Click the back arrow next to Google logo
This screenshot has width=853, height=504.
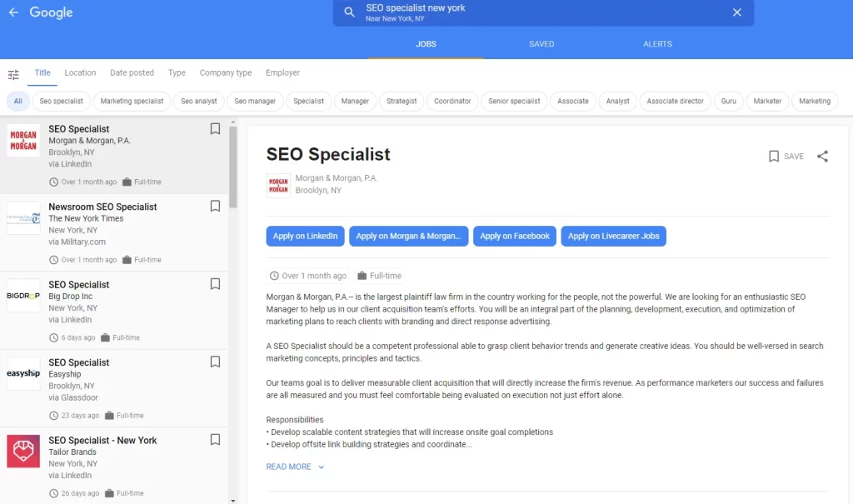click(13, 12)
